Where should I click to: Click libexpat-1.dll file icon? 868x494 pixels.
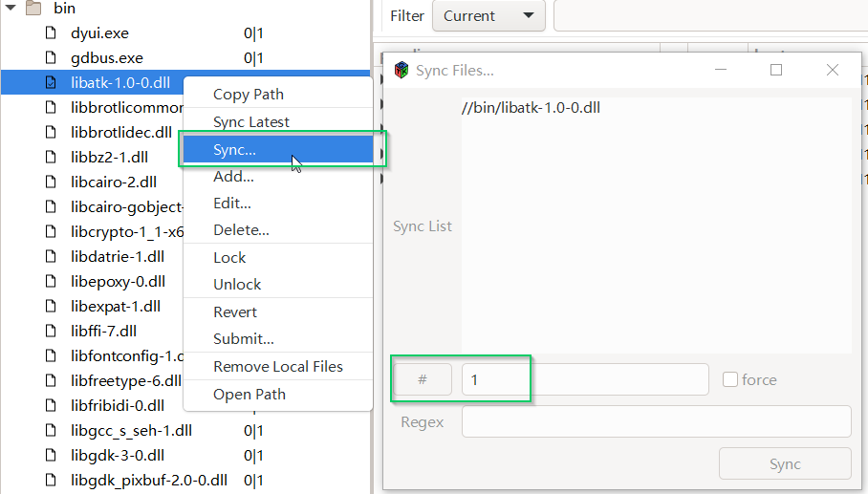point(51,307)
